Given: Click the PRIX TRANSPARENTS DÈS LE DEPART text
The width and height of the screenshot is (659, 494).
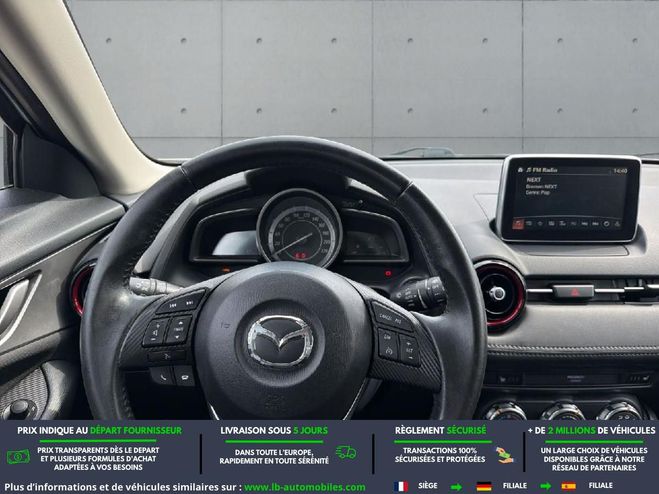Looking at the screenshot, I should pyautogui.click(x=98, y=459).
